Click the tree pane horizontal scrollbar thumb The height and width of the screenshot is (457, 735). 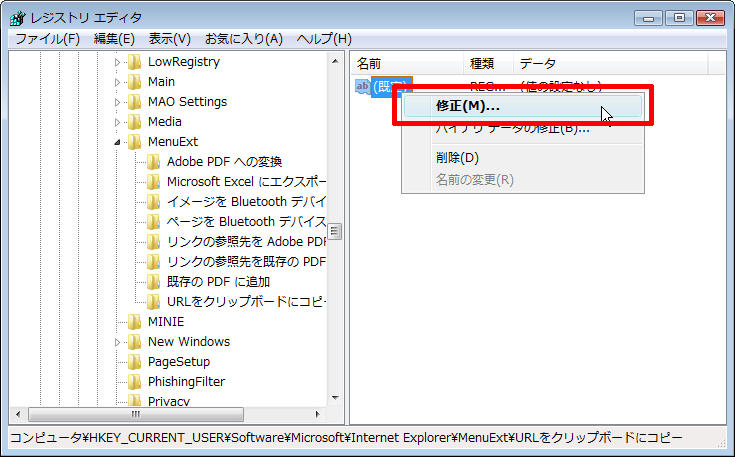tap(135, 414)
